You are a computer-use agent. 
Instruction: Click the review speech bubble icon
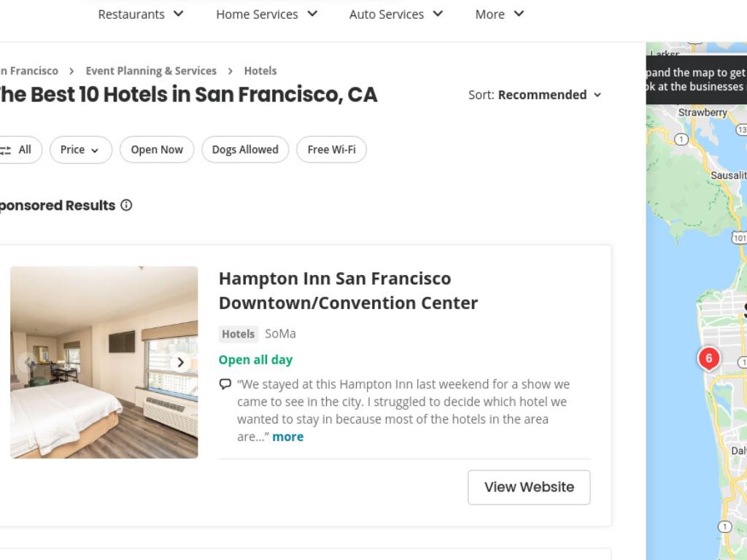pyautogui.click(x=225, y=384)
